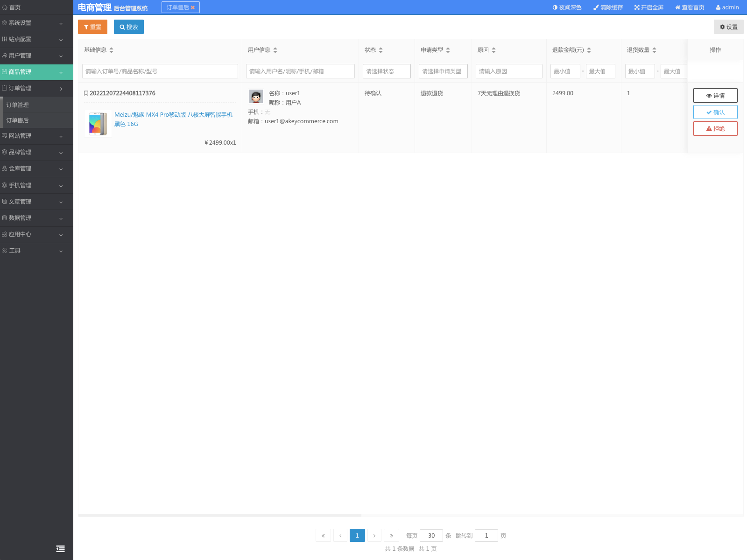The height and width of the screenshot is (560, 747).
Task: Click the 网站管理 icon in sidebar
Action: (4, 135)
